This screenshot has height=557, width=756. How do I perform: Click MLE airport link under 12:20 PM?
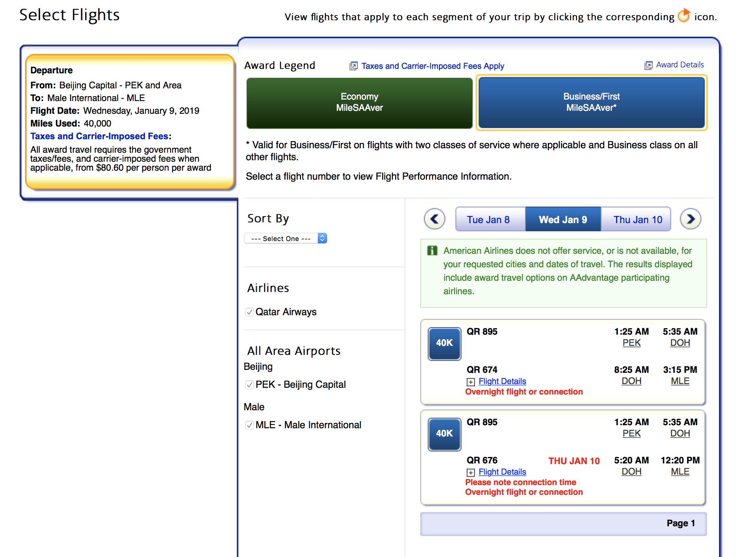coord(680,472)
